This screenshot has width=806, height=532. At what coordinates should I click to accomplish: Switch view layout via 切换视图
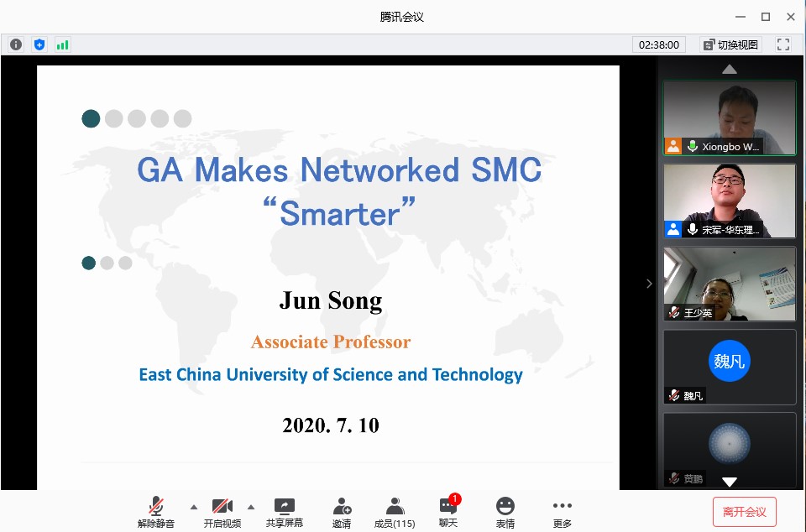(730, 44)
